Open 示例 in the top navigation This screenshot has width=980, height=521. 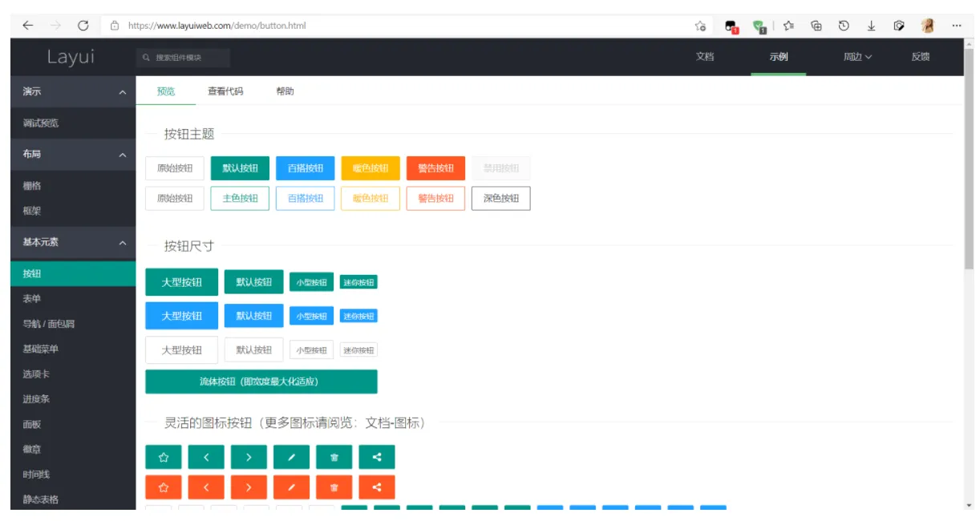(778, 57)
